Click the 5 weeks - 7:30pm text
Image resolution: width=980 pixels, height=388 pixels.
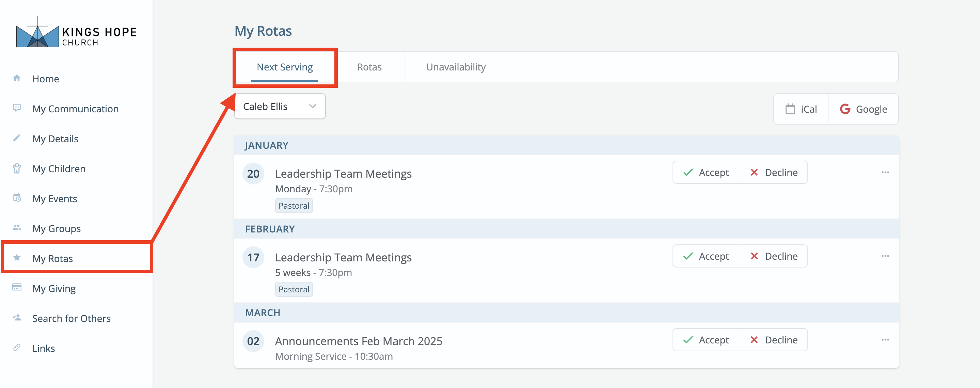pyautogui.click(x=314, y=273)
